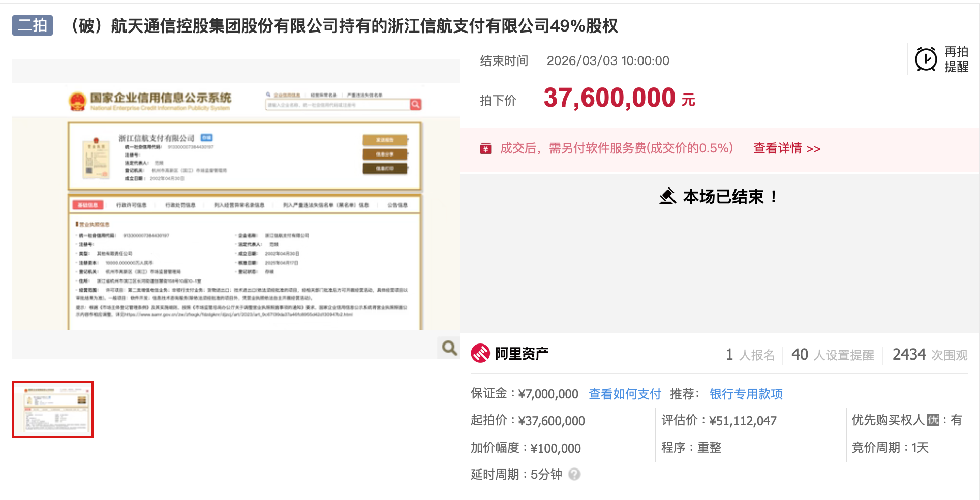Screen dimensions: 980x500
Task: Click the national emblem logo of the credit system
Action: pos(78,100)
